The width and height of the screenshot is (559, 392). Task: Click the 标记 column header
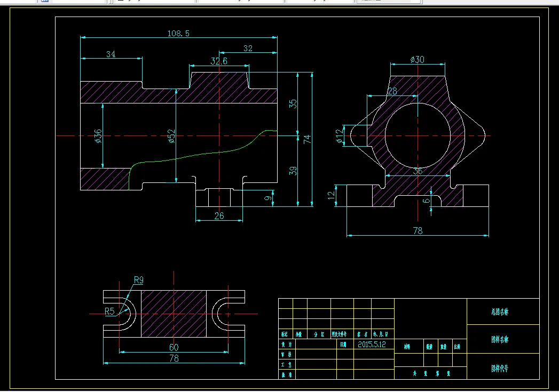[284, 334]
